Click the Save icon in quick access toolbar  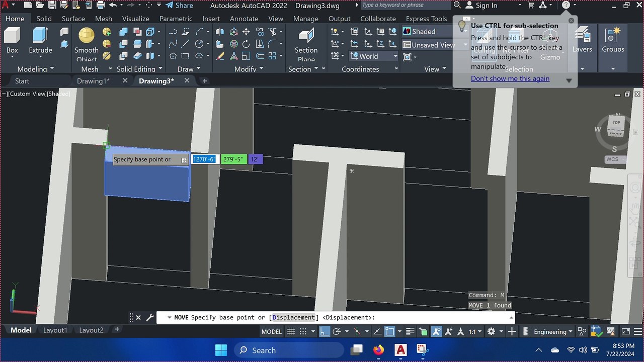52,6
